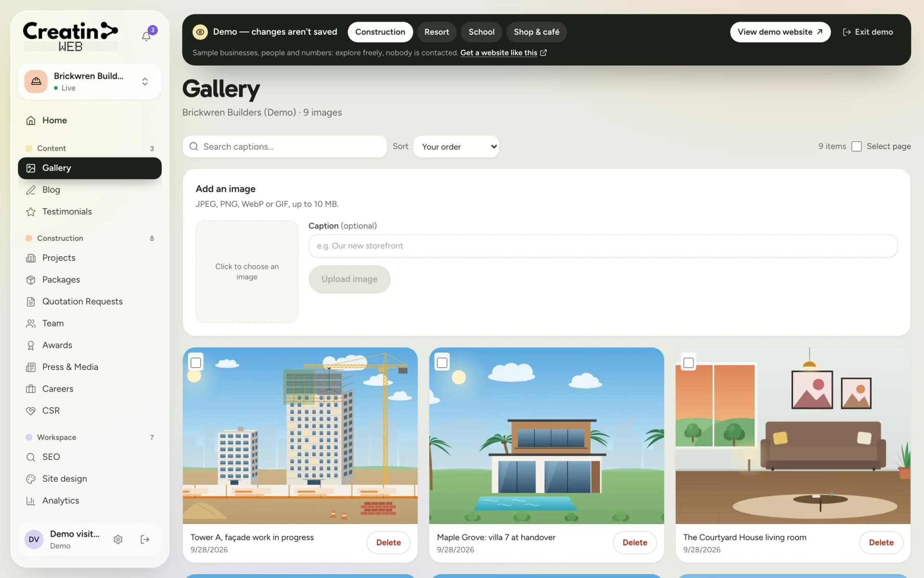Click the Blog pencil icon
Viewport: 924px width, 578px height.
[31, 190]
